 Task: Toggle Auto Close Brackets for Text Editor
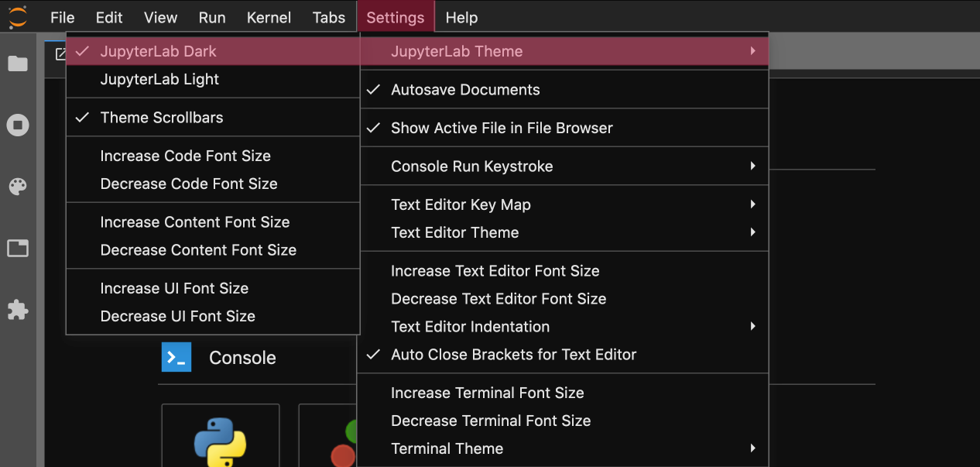point(513,355)
